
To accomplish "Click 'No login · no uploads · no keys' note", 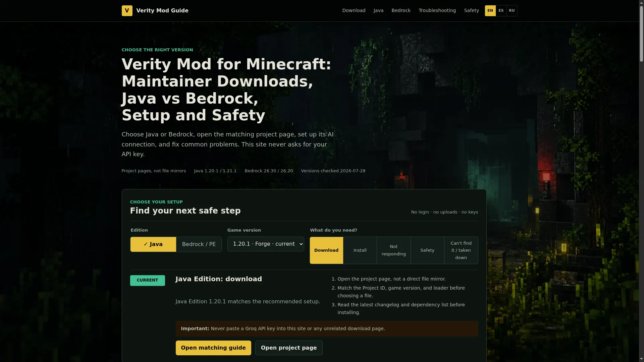I will 444,212.
